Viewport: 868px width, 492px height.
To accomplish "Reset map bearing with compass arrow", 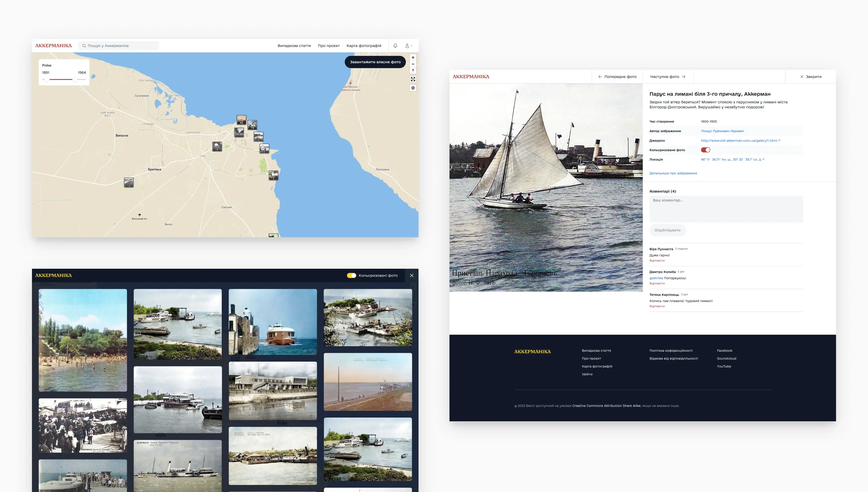I will [x=413, y=71].
